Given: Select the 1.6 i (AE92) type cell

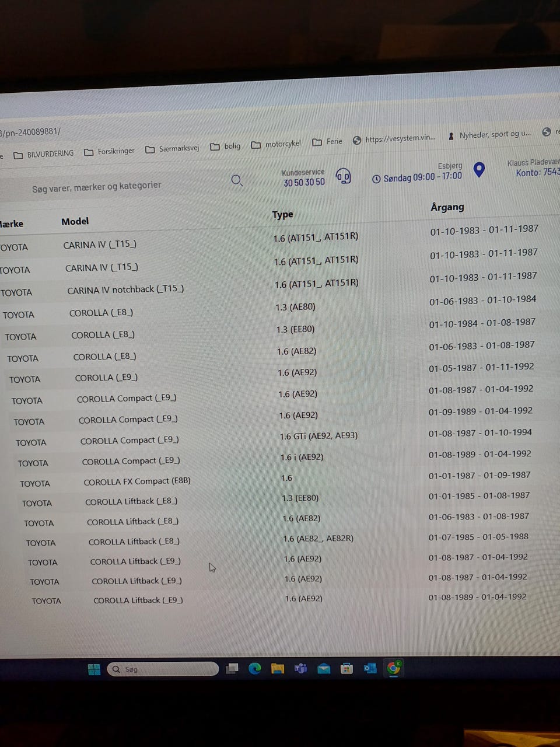Looking at the screenshot, I should (302, 458).
